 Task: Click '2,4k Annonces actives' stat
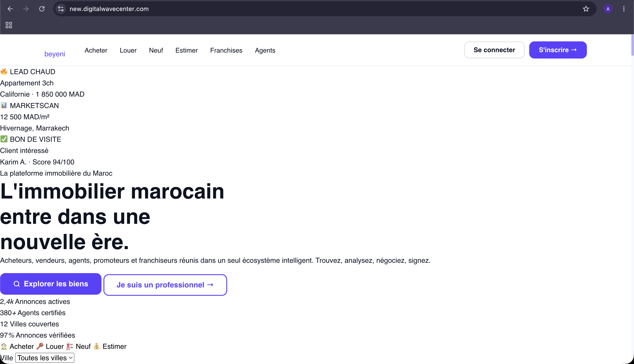[x=35, y=301]
